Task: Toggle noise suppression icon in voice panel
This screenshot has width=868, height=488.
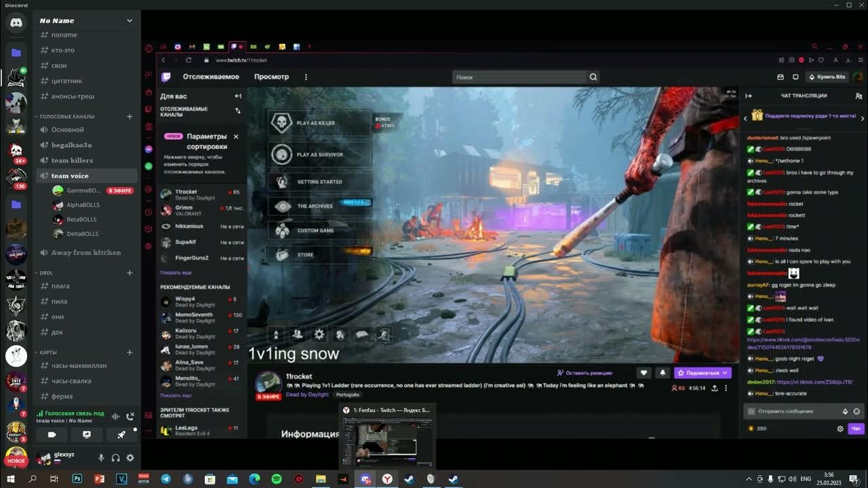Action: pos(115,416)
